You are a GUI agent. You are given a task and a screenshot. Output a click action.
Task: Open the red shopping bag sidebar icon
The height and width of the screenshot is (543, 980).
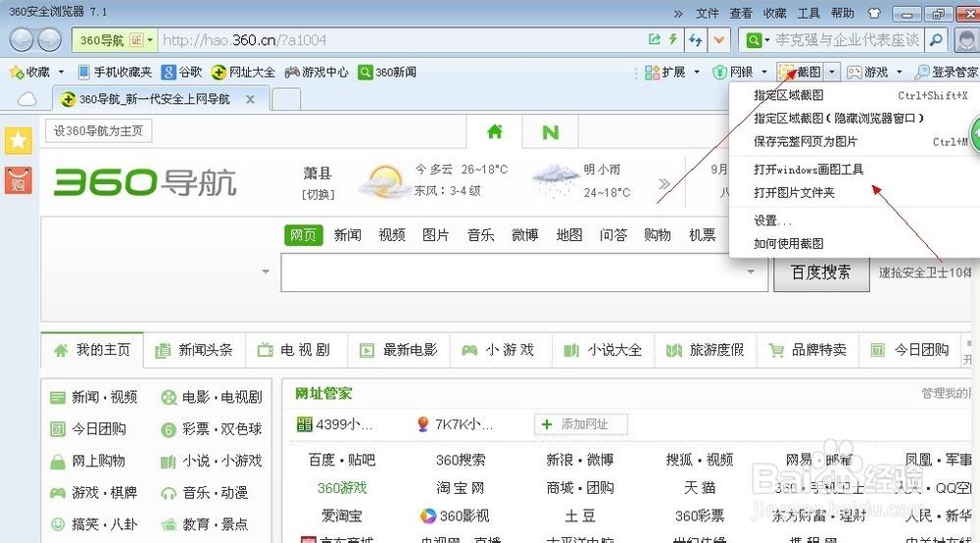18,181
